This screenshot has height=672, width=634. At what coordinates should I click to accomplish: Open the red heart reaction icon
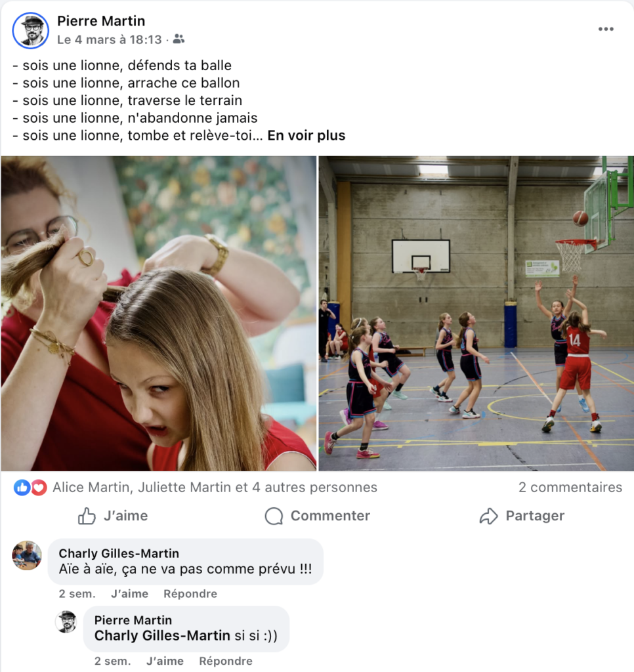point(39,488)
